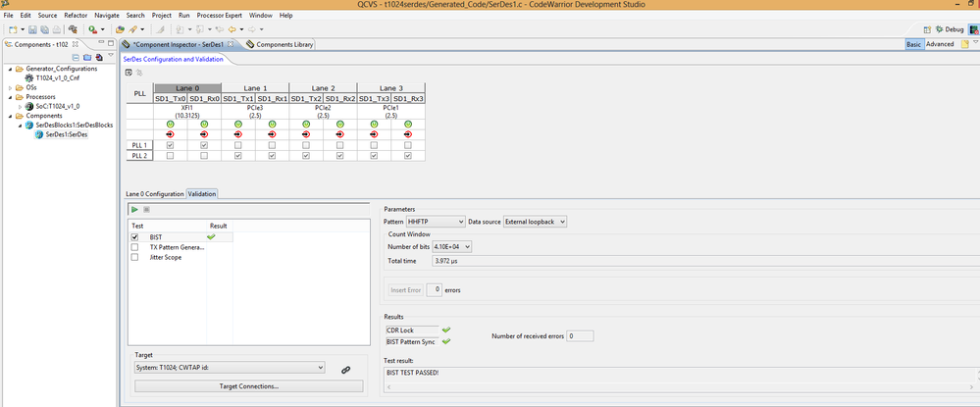Click the generate code icon in Components panel
The width and height of the screenshot is (980, 407).
click(99, 57)
